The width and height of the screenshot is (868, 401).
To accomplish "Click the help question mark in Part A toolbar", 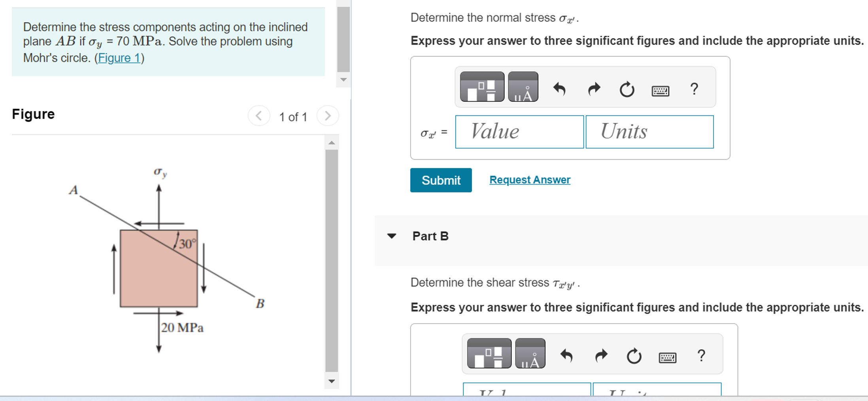I will pyautogui.click(x=694, y=88).
